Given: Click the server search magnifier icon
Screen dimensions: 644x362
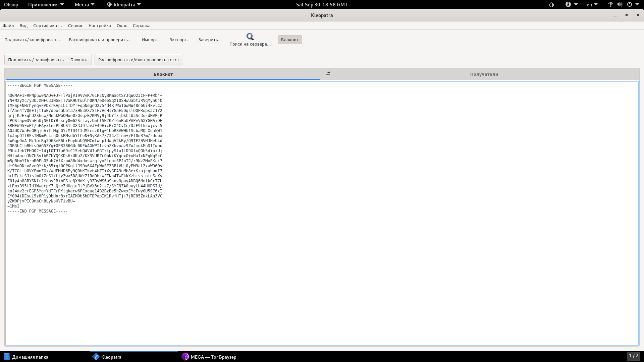Looking at the screenshot, I should [250, 37].
